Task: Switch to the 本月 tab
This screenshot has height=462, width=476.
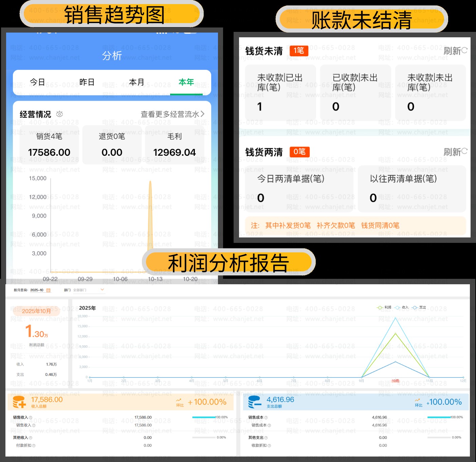Action: pyautogui.click(x=136, y=82)
